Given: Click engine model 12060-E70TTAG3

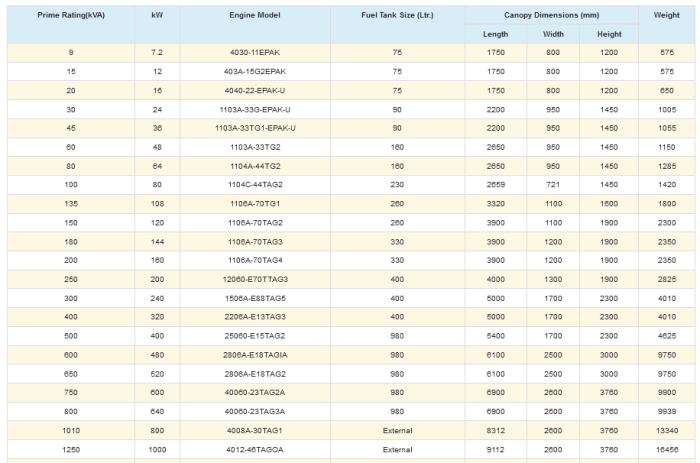Looking at the screenshot, I should [255, 279].
